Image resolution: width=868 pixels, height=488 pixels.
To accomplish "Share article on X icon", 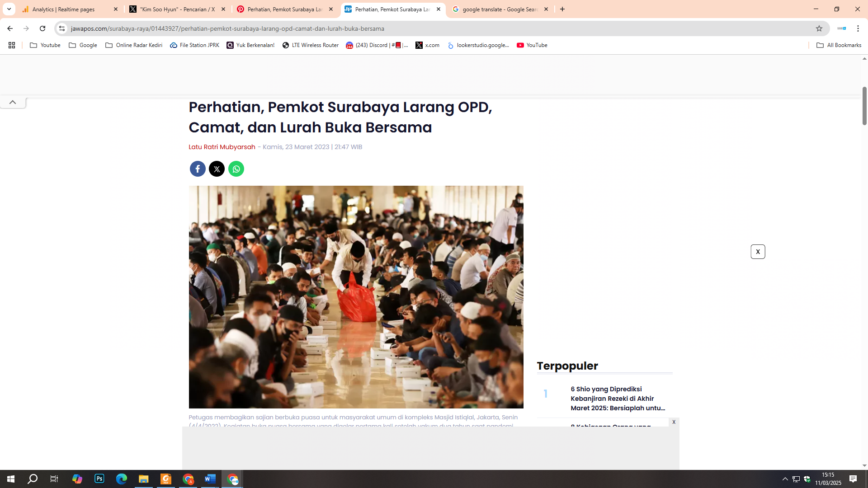I will 217,169.
